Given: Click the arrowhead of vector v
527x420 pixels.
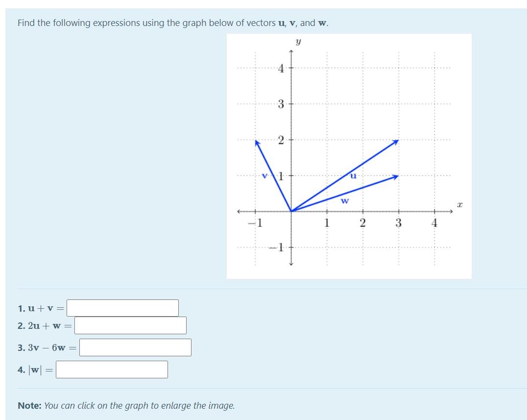Looking at the screenshot, I should pos(257,142).
